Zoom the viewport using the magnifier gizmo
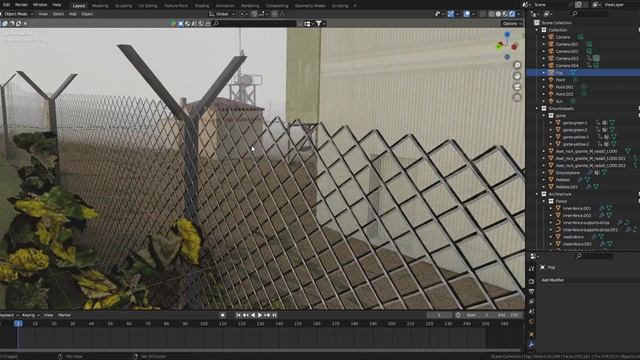This screenshot has width=640, height=360. click(517, 65)
